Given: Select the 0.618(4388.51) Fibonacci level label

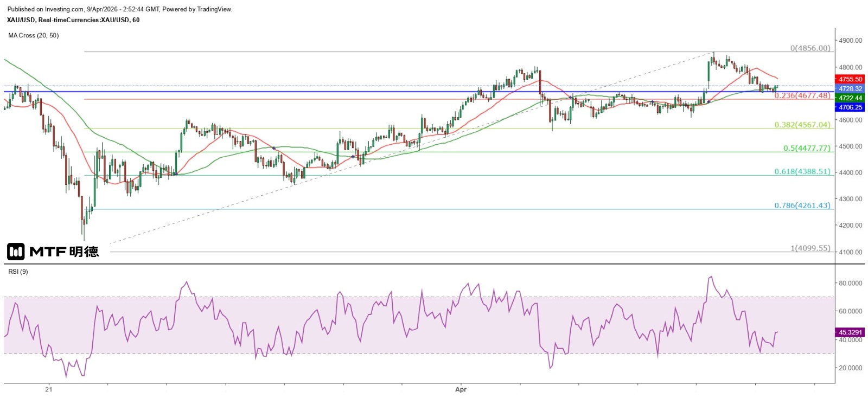Looking at the screenshot, I should pyautogui.click(x=802, y=171).
